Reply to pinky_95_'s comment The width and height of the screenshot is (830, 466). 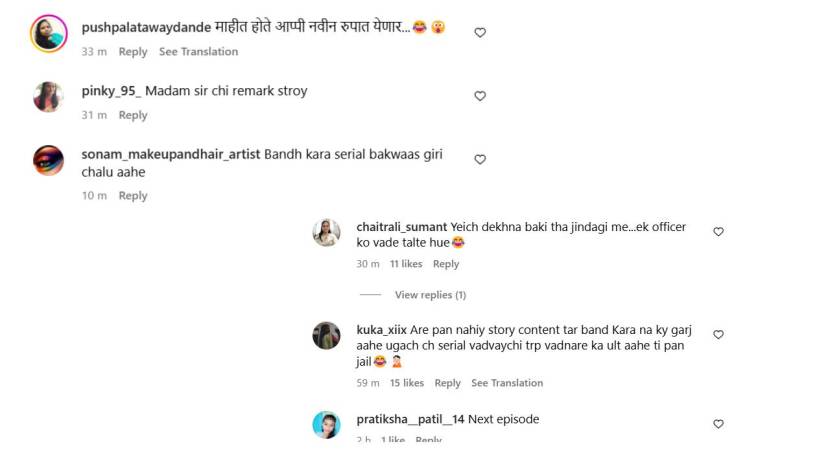click(133, 116)
